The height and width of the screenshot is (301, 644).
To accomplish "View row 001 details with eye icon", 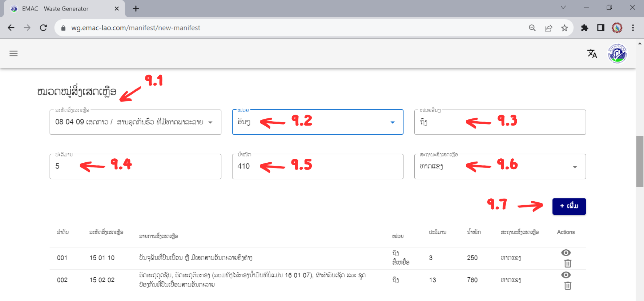I will [x=566, y=253].
